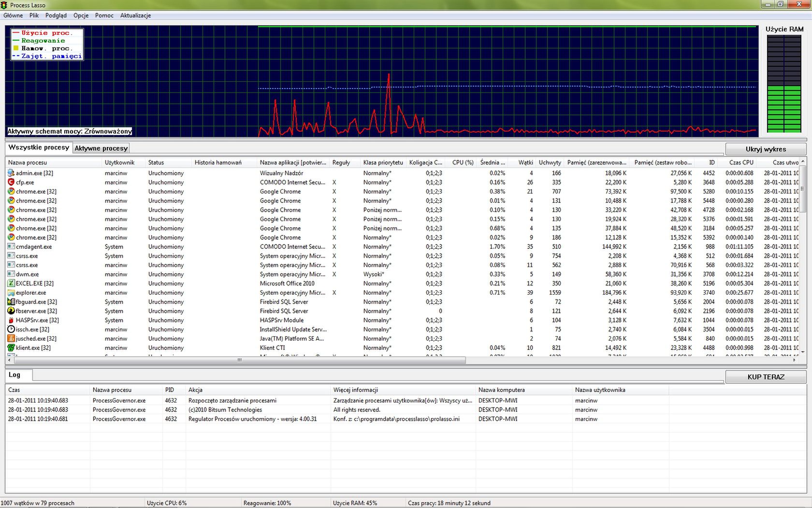This screenshot has height=508, width=812.
Task: Sort by Użytkownik column header
Action: [124, 163]
